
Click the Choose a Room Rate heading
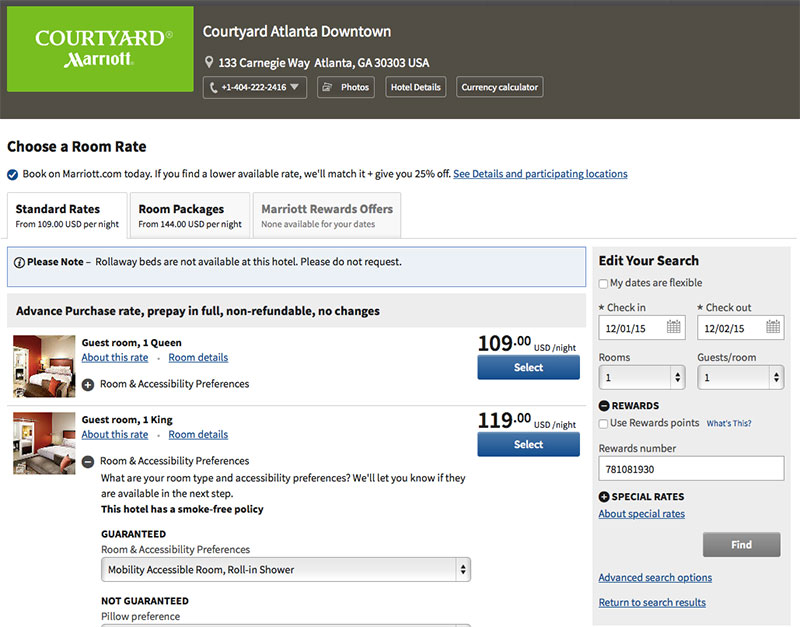77,147
